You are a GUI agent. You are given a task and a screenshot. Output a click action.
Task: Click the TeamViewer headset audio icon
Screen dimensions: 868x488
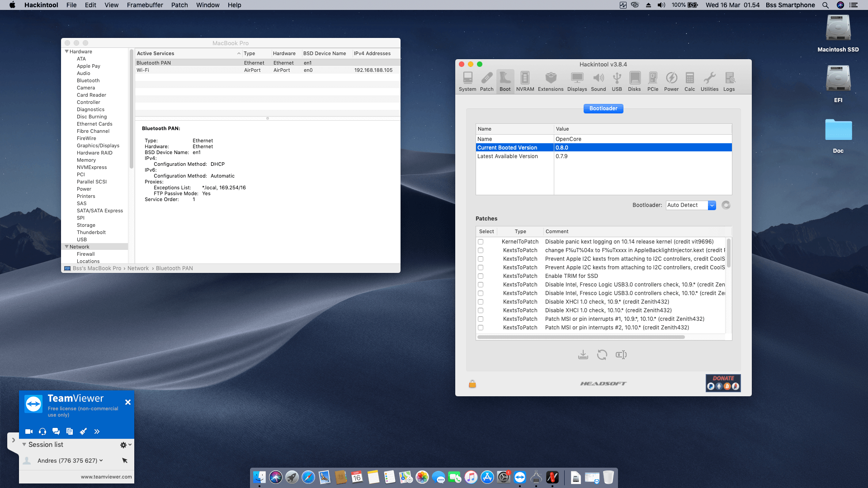point(42,432)
